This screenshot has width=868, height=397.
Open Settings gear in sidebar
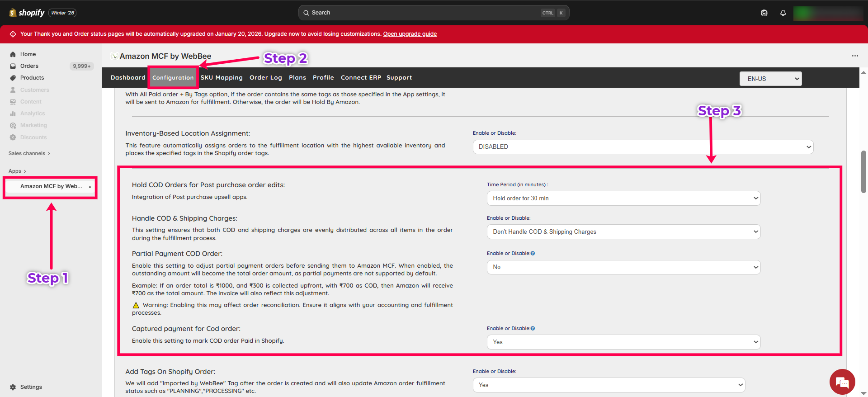(x=13, y=387)
